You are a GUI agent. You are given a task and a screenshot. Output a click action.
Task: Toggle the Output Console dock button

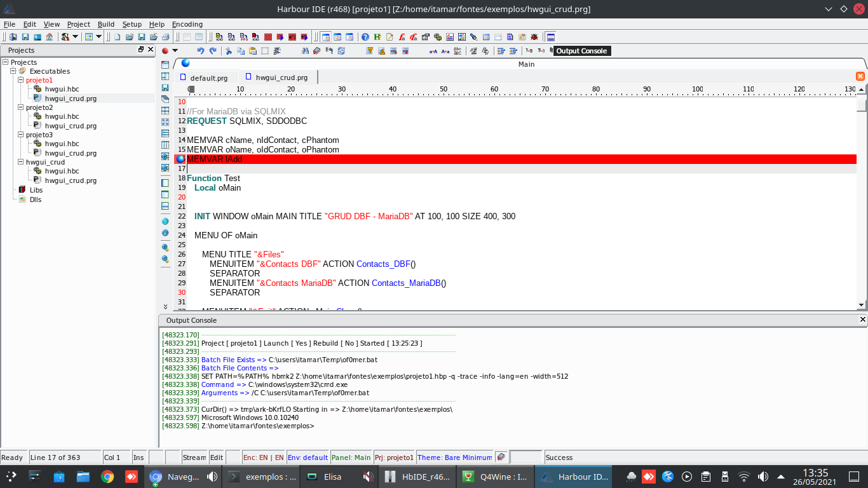[x=551, y=37]
